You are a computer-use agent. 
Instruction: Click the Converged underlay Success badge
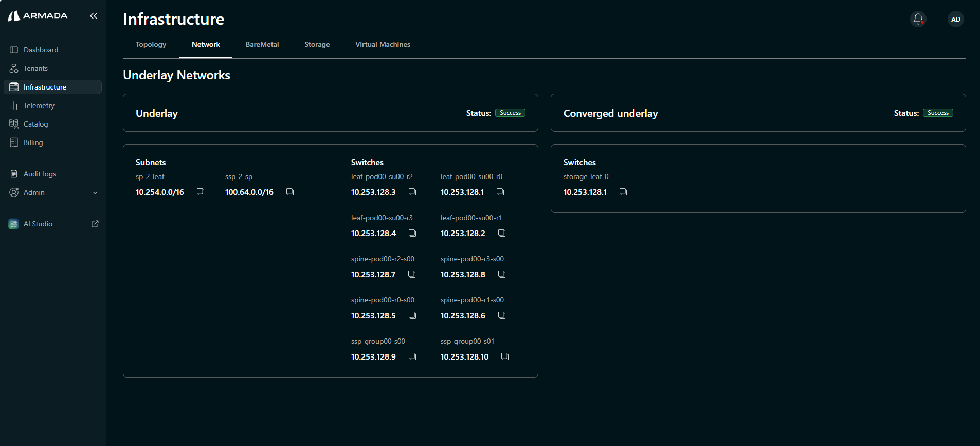938,113
